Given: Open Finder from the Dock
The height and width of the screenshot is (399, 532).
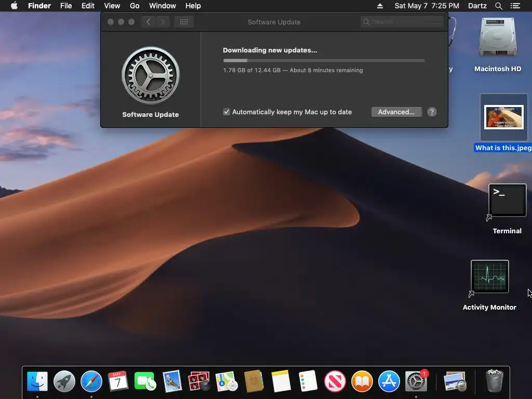Looking at the screenshot, I should (x=37, y=381).
